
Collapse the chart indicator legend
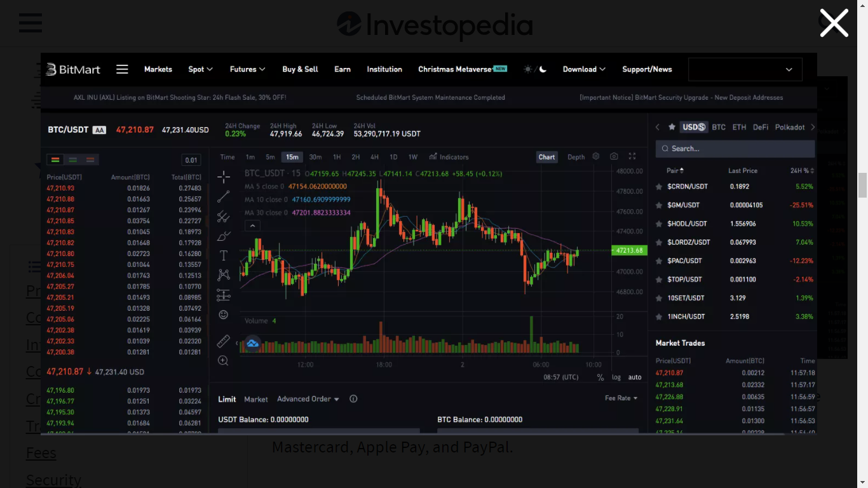point(252,226)
